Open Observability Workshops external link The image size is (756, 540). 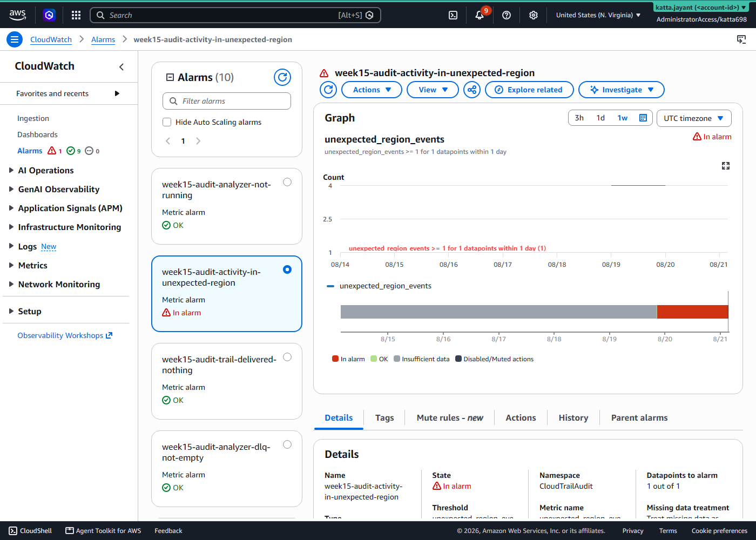pos(65,335)
